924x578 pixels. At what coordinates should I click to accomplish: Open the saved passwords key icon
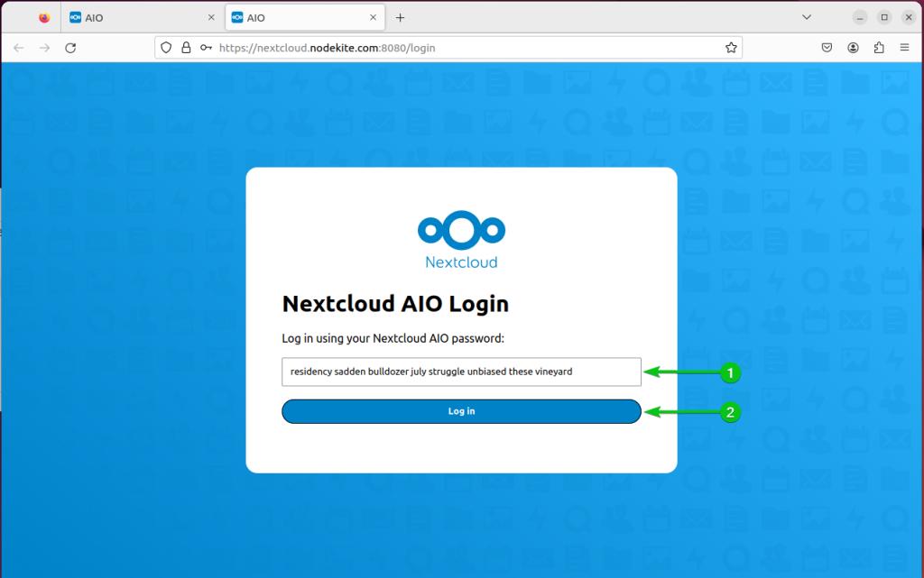coord(204,47)
